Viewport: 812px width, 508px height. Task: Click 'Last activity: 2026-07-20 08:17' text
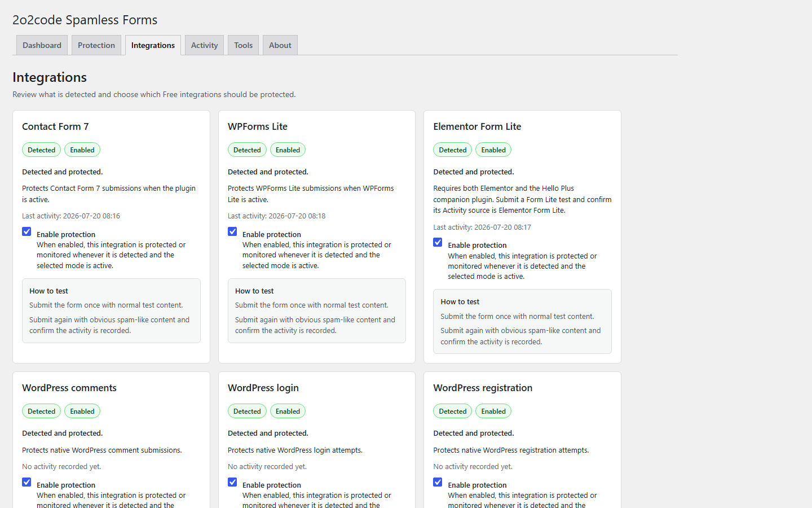[482, 227]
